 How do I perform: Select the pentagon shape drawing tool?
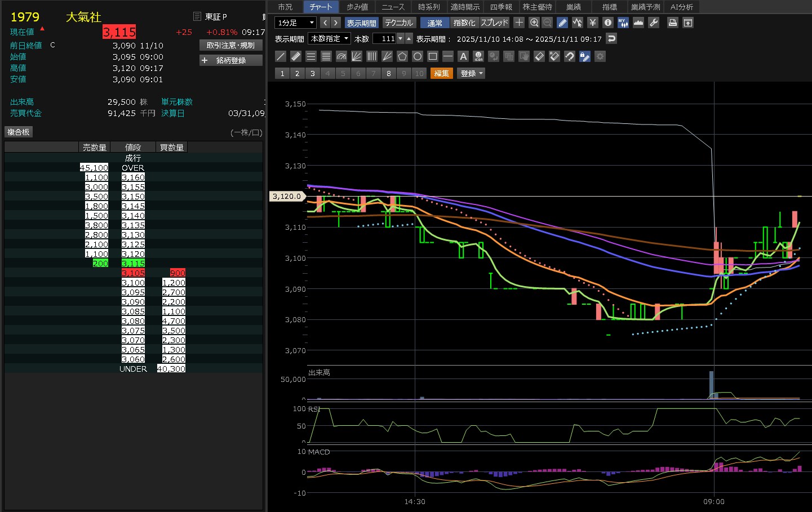point(402,56)
